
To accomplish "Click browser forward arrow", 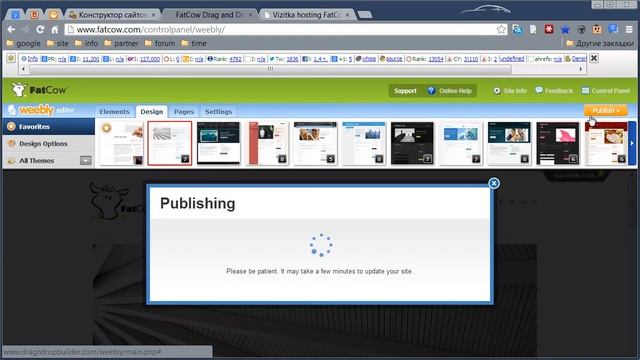I will click(26, 29).
